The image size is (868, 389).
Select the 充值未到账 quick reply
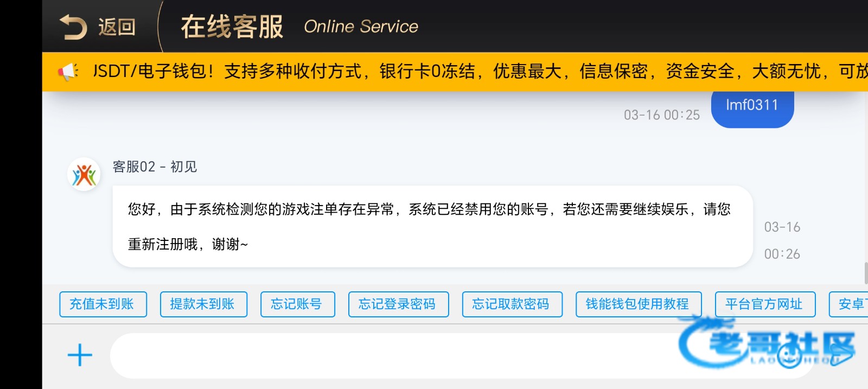(x=103, y=304)
